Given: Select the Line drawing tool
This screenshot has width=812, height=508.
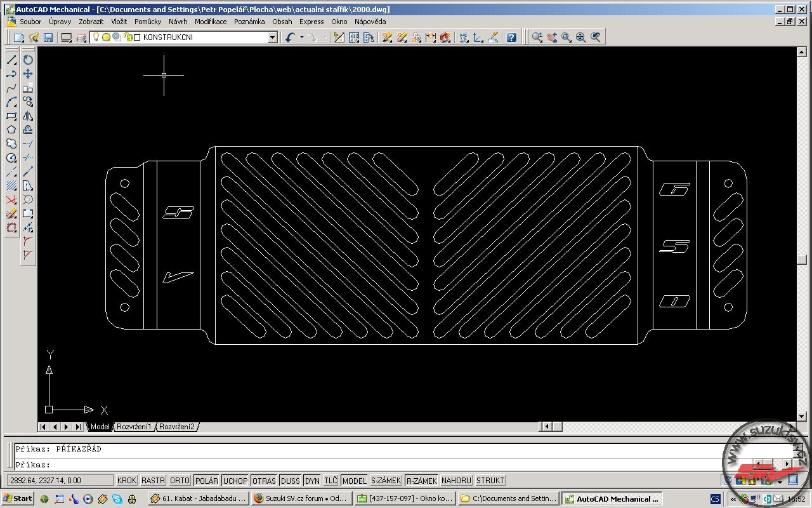Looking at the screenshot, I should [x=11, y=60].
